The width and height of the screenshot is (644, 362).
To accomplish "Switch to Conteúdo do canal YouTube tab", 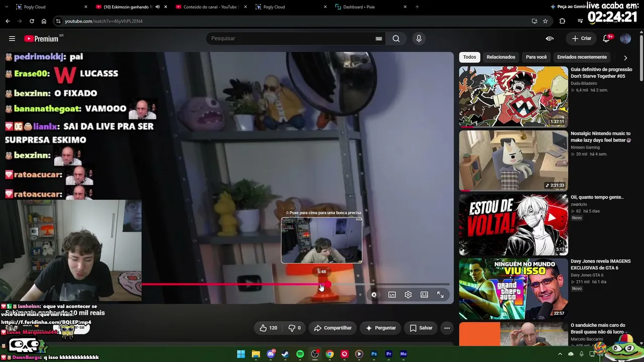I will point(211,7).
